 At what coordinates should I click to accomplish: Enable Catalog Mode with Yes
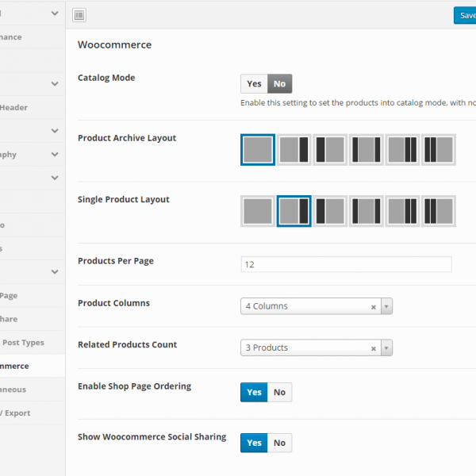254,83
